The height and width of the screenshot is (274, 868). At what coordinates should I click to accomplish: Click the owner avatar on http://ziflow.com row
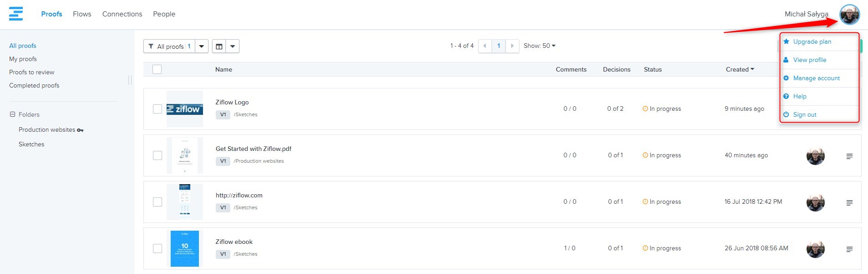[815, 202]
